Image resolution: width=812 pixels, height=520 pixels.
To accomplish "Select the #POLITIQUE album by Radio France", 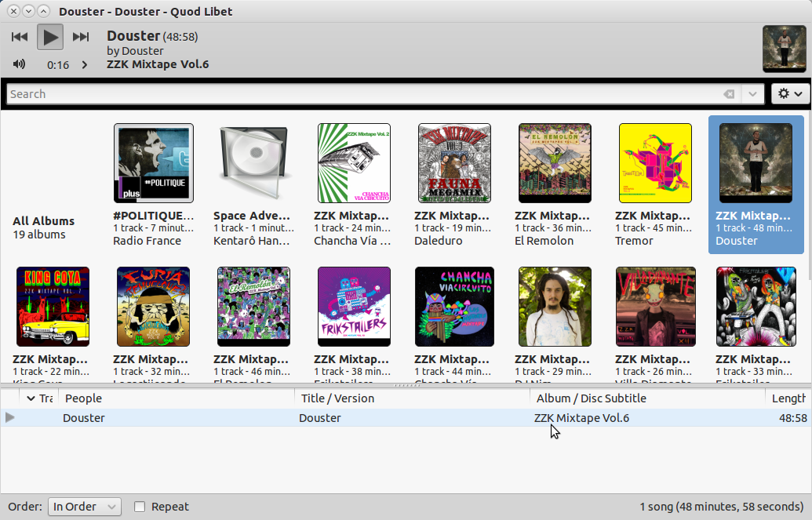I will pyautogui.click(x=154, y=185).
